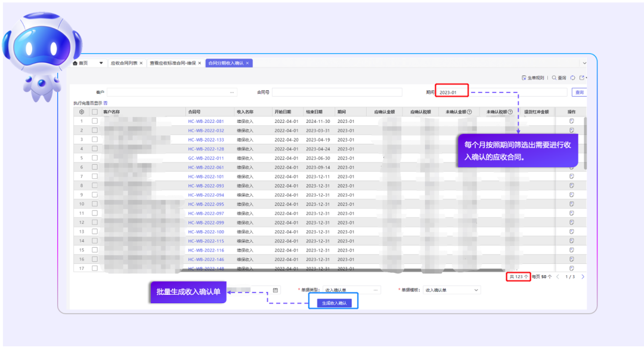Open contract link HC-WB-2022-081
Screen dimensions: 644x348
point(206,121)
